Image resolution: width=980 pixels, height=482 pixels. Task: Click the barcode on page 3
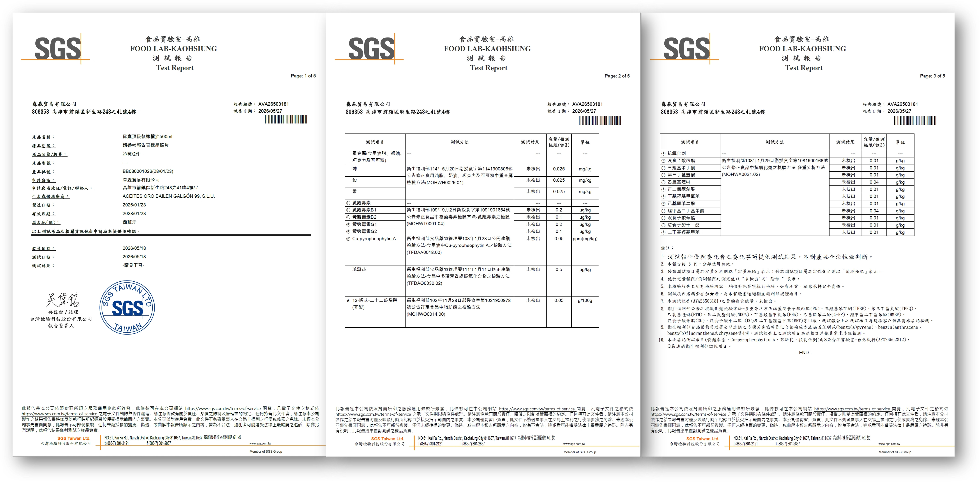915,121
